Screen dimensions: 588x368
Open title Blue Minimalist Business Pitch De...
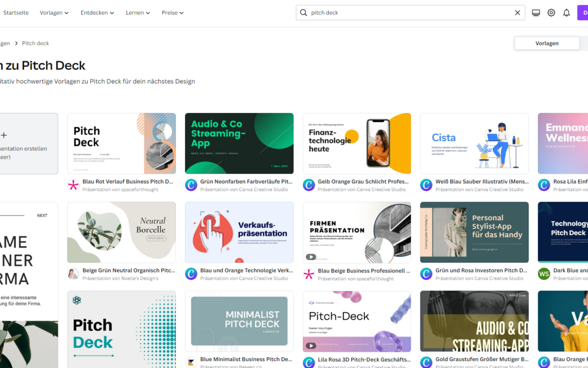click(x=246, y=359)
